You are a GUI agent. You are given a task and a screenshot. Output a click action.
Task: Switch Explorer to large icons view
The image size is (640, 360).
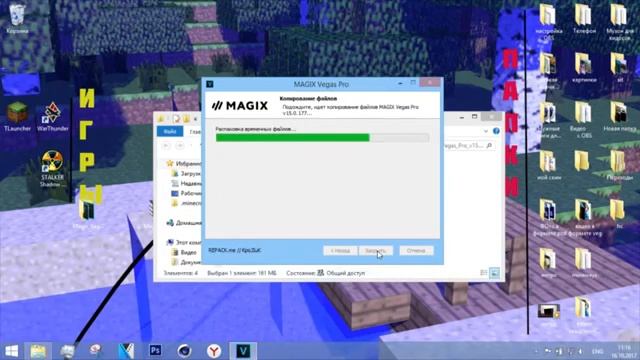click(x=494, y=273)
